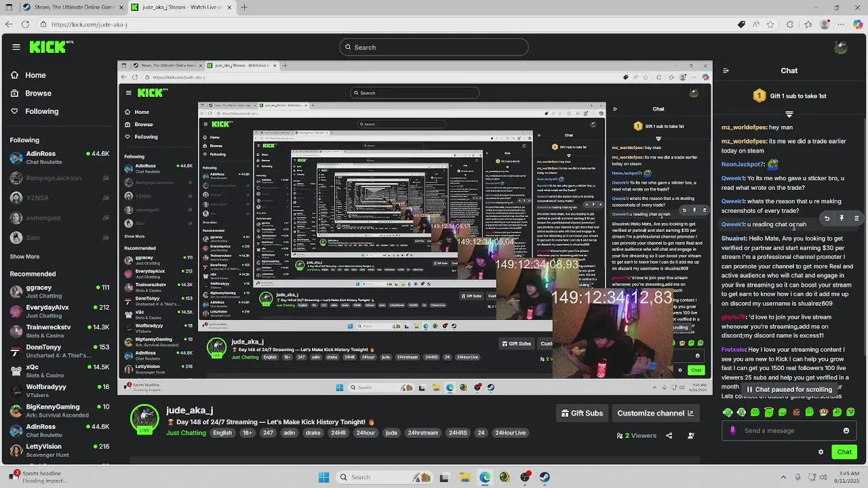
Task: Open Copilot icon in browser toolbar
Action: coord(858,24)
